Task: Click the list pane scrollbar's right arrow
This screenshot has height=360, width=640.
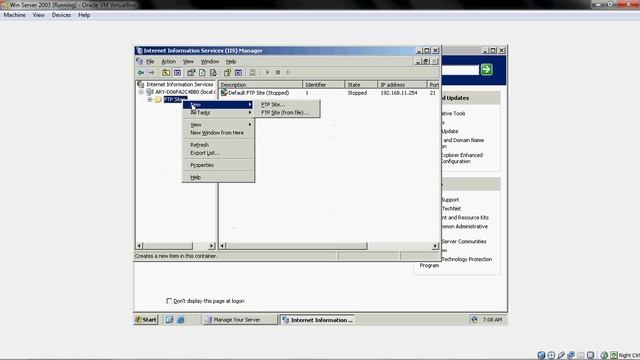Action: click(435, 246)
